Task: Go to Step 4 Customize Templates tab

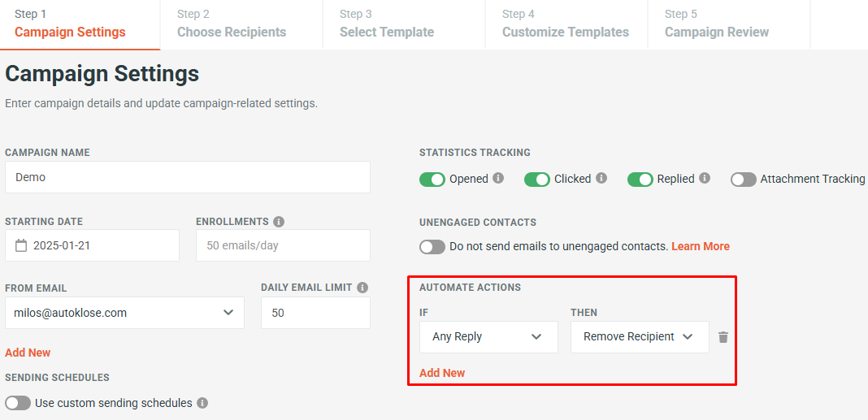Action: tap(566, 24)
